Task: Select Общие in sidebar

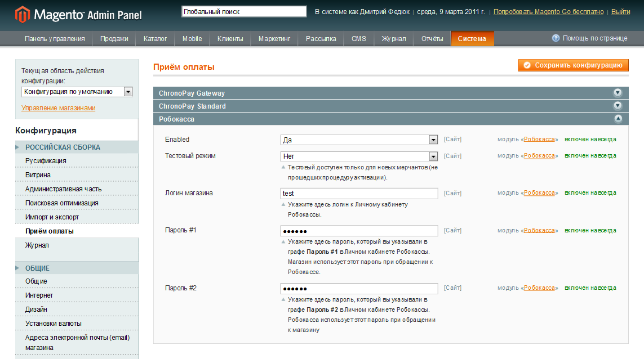Action: [77, 281]
